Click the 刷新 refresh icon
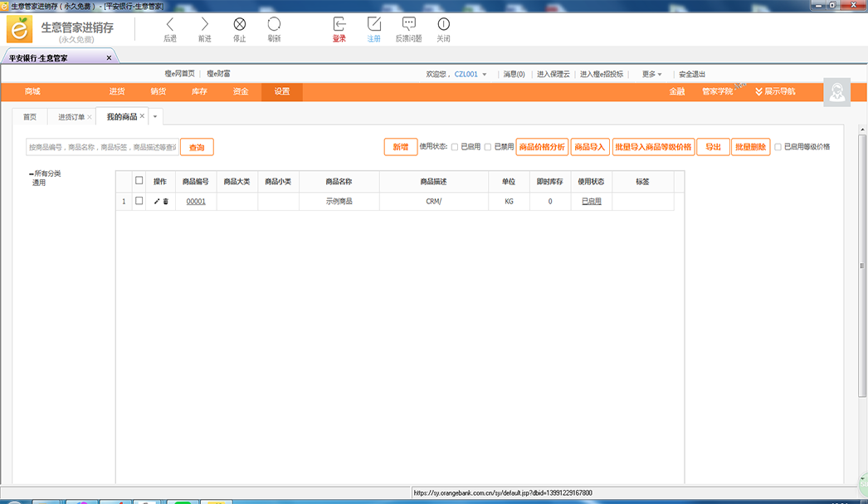868x504 pixels. [274, 25]
